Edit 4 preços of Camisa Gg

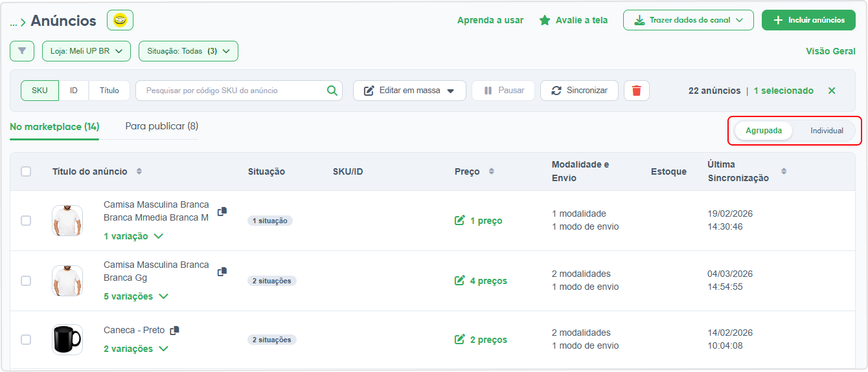pos(481,281)
